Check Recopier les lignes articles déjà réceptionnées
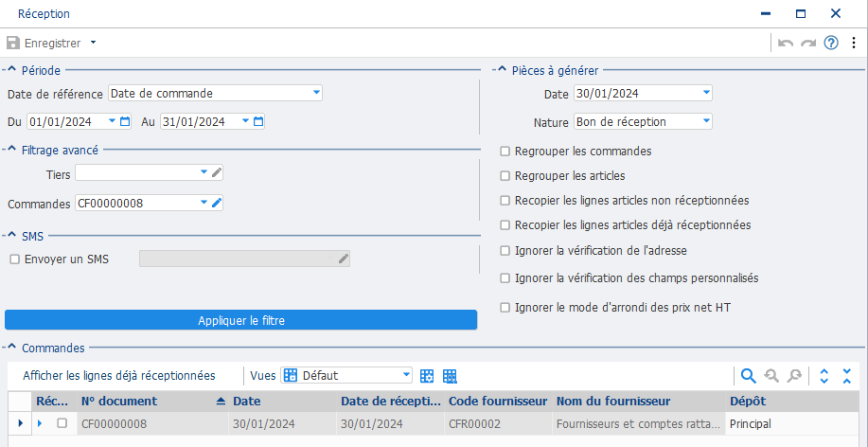The width and height of the screenshot is (868, 447). pos(505,225)
